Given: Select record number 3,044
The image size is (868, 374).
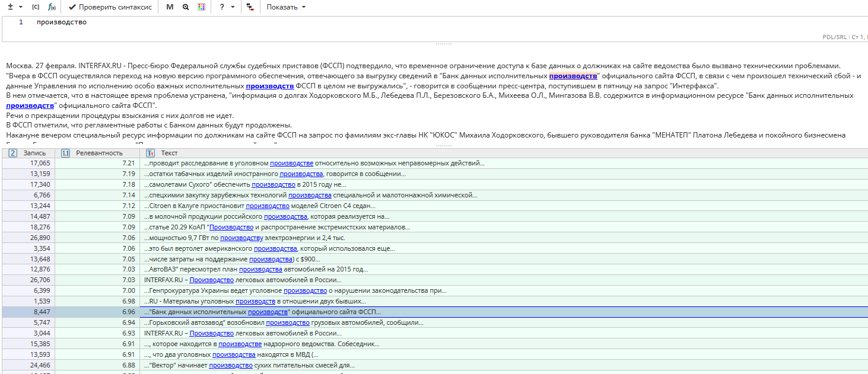Looking at the screenshot, I should (42, 333).
